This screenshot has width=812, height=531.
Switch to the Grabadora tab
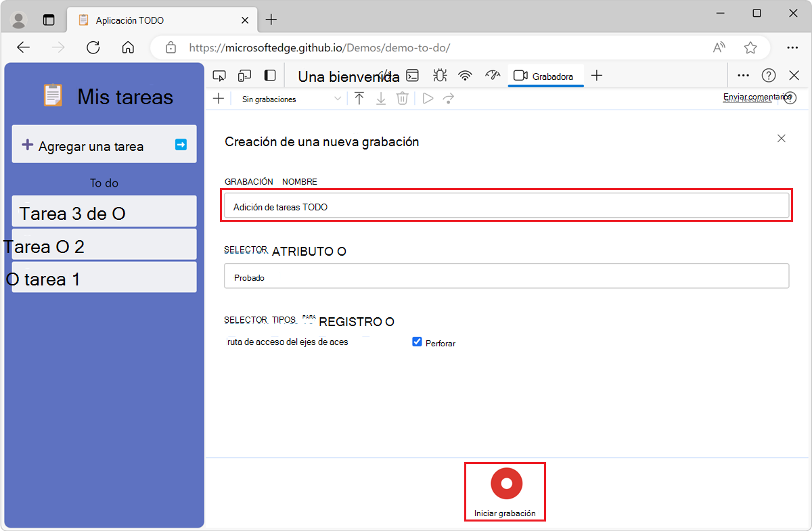[x=544, y=76]
